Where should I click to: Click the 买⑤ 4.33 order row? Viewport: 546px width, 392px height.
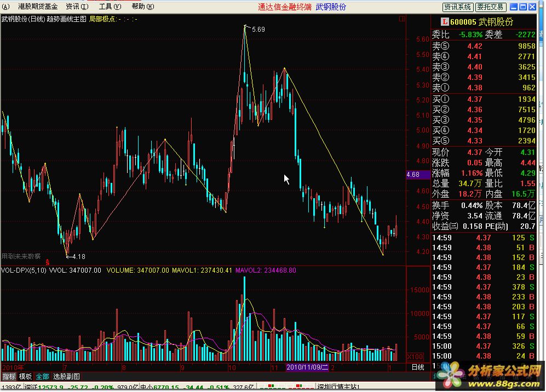coord(484,141)
